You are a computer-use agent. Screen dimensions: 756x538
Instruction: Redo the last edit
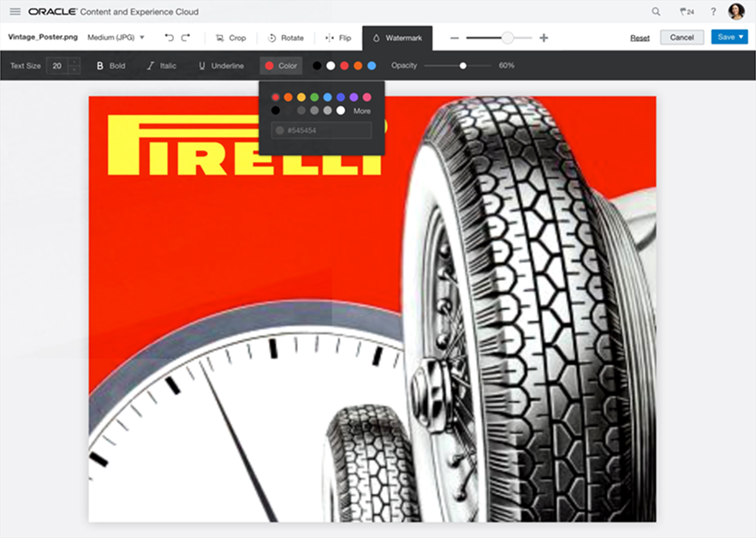click(x=186, y=38)
